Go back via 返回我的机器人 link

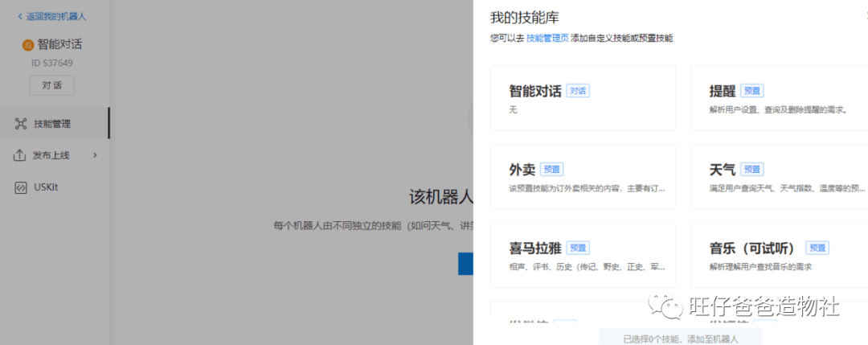[51, 17]
